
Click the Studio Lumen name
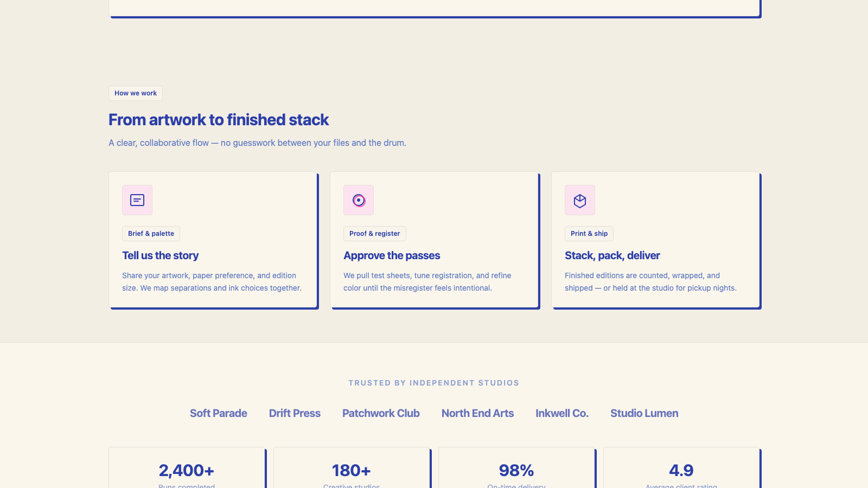(x=644, y=413)
